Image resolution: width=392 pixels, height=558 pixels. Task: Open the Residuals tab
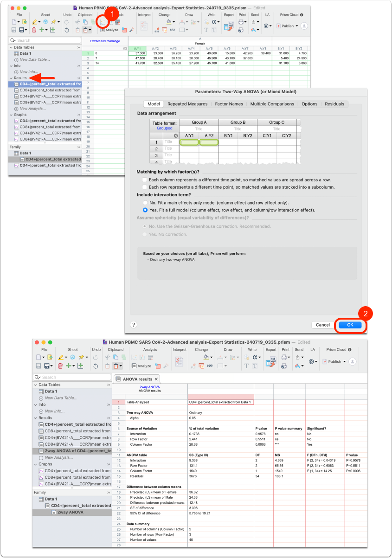334,104
